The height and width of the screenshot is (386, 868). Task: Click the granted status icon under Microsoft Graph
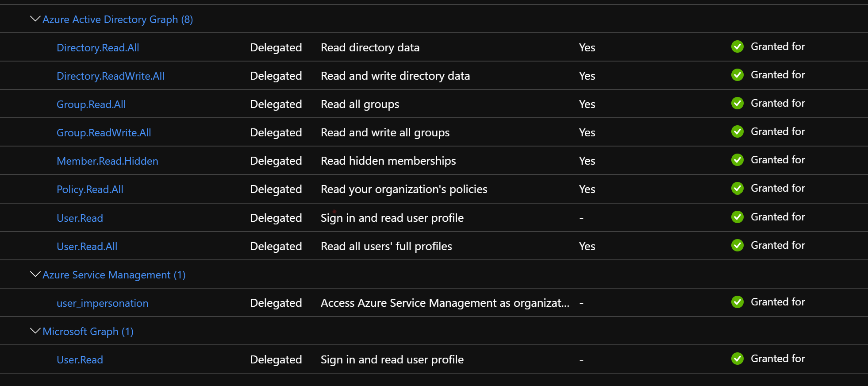click(x=737, y=359)
